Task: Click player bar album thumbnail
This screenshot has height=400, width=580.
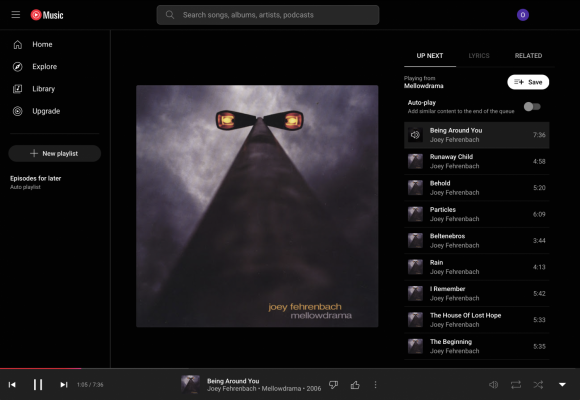Action: (x=190, y=384)
